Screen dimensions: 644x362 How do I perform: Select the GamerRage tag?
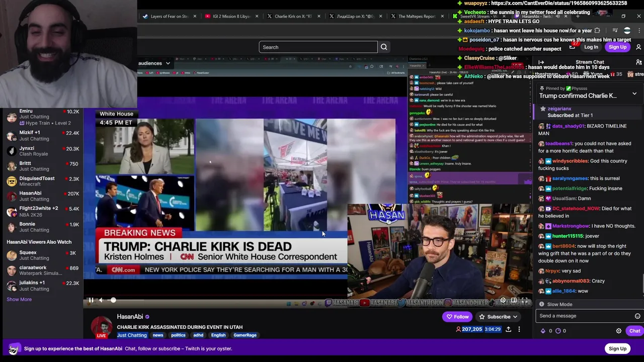coord(245,335)
